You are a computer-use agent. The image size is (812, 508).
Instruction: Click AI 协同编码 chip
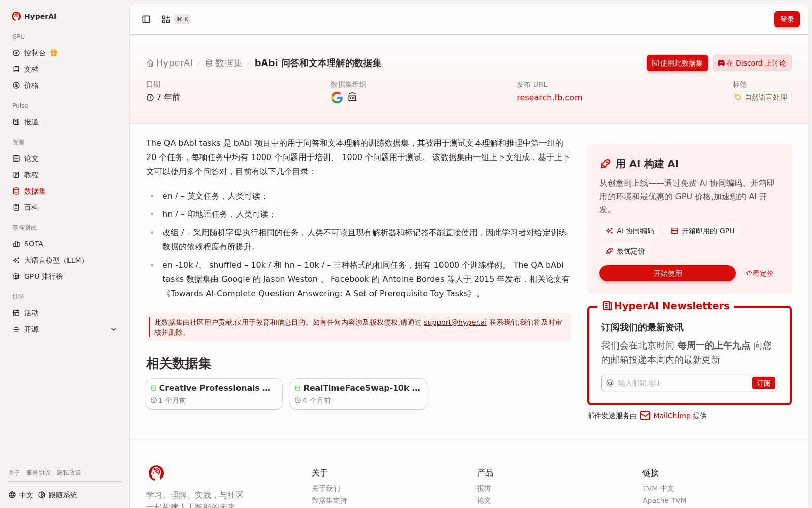629,231
